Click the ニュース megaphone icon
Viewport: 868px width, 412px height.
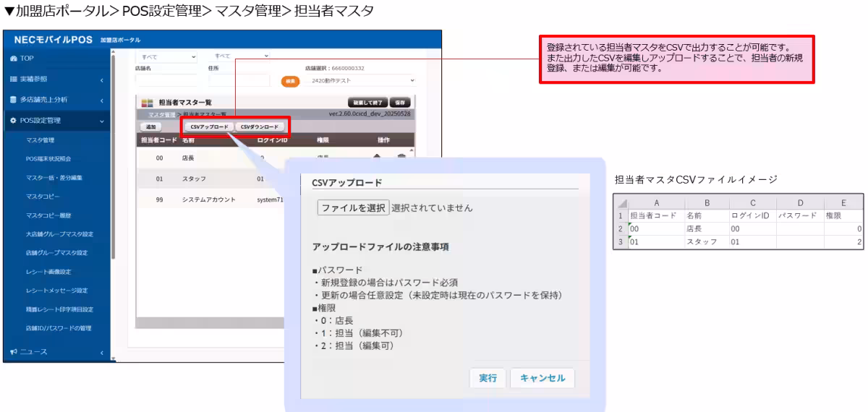tap(13, 351)
